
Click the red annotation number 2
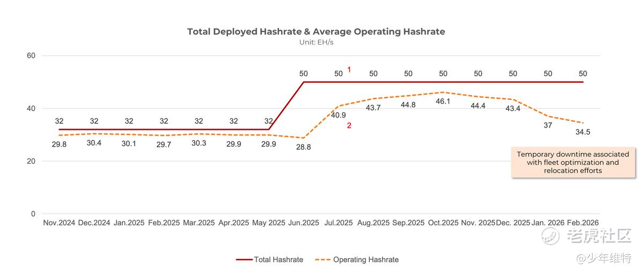coord(349,126)
